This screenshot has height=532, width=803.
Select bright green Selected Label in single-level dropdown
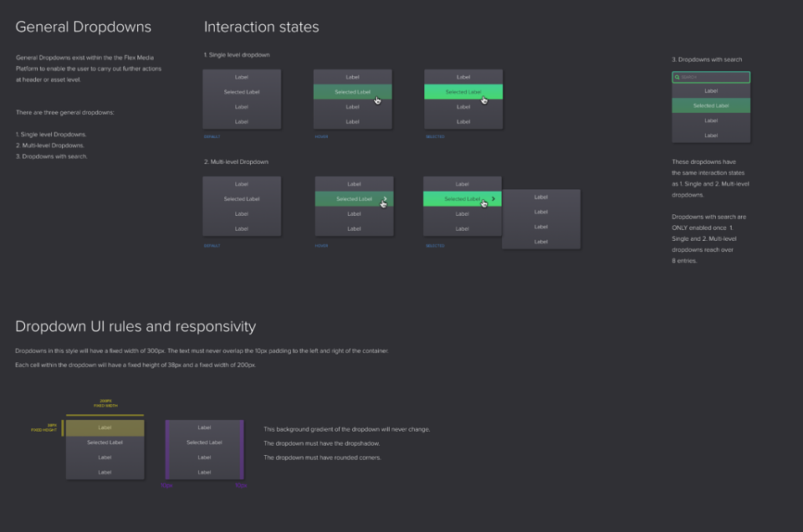tap(463, 92)
